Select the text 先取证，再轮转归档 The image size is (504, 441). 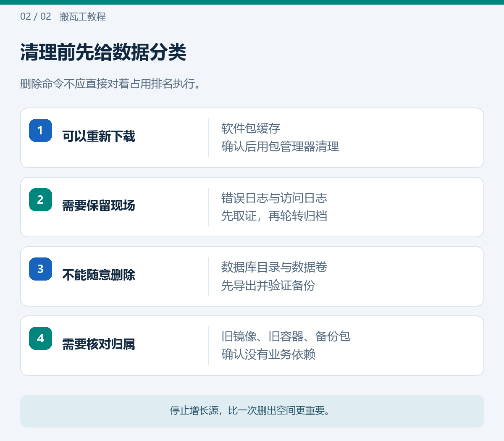[274, 216]
